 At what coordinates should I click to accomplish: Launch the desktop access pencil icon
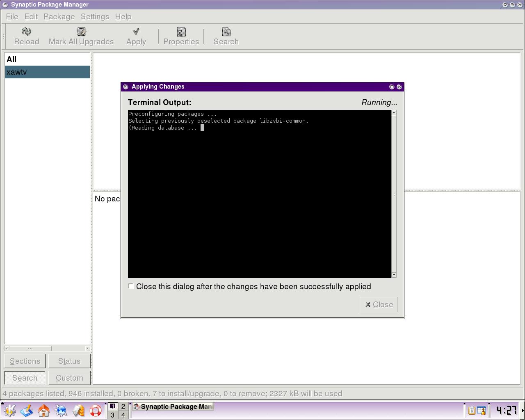click(x=27, y=410)
